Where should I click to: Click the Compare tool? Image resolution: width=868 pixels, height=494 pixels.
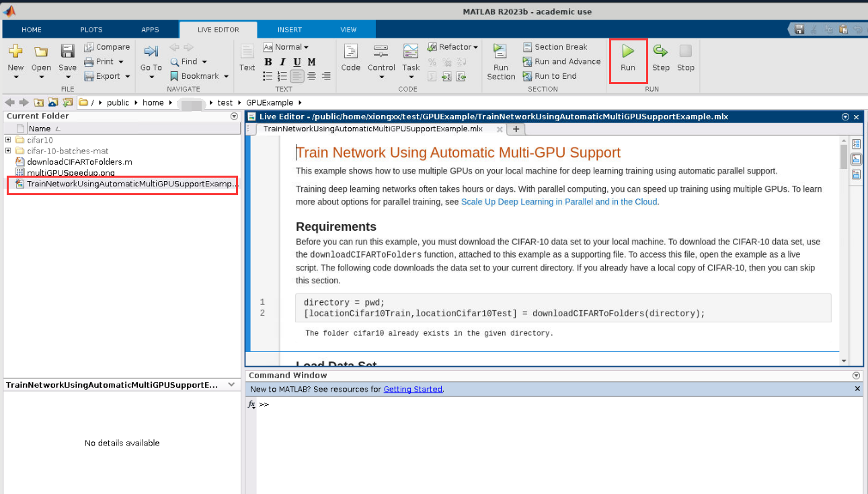[107, 47]
